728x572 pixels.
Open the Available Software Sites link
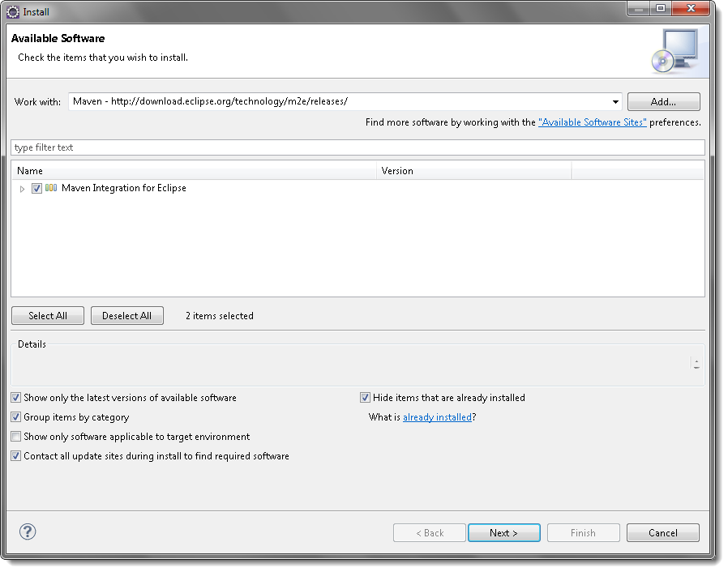[x=593, y=122]
